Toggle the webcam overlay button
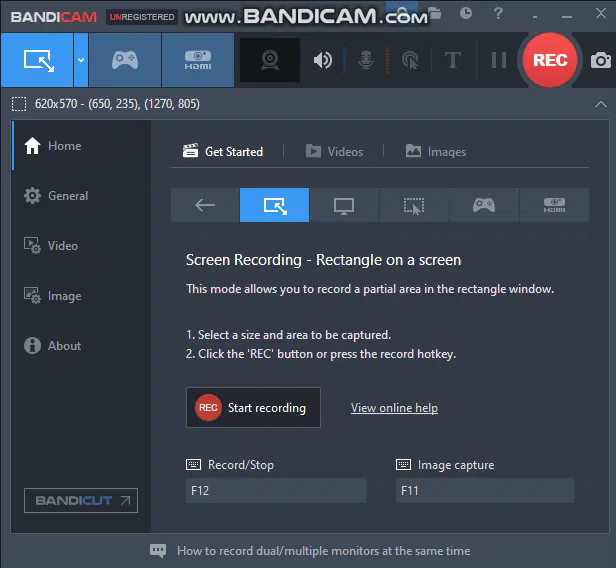 tap(270, 60)
